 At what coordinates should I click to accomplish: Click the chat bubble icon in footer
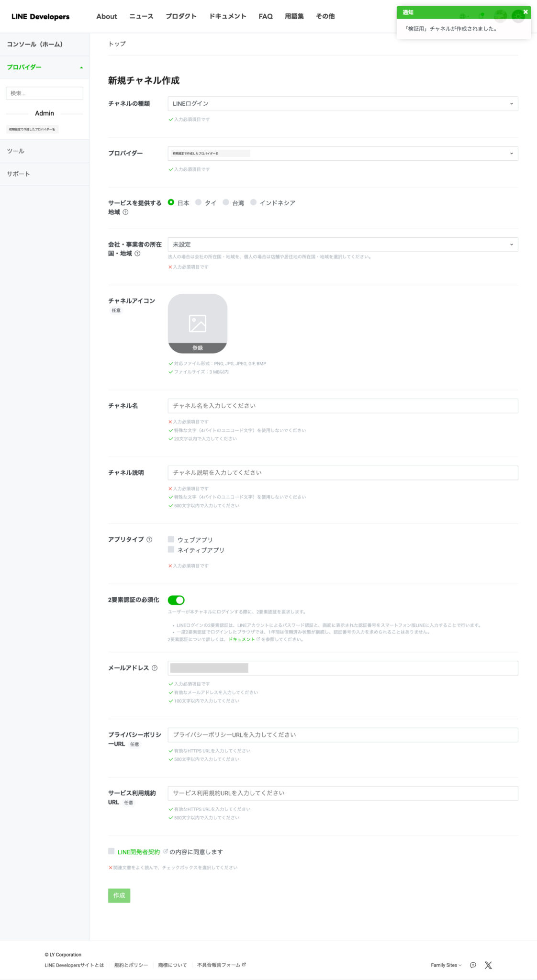click(x=473, y=965)
